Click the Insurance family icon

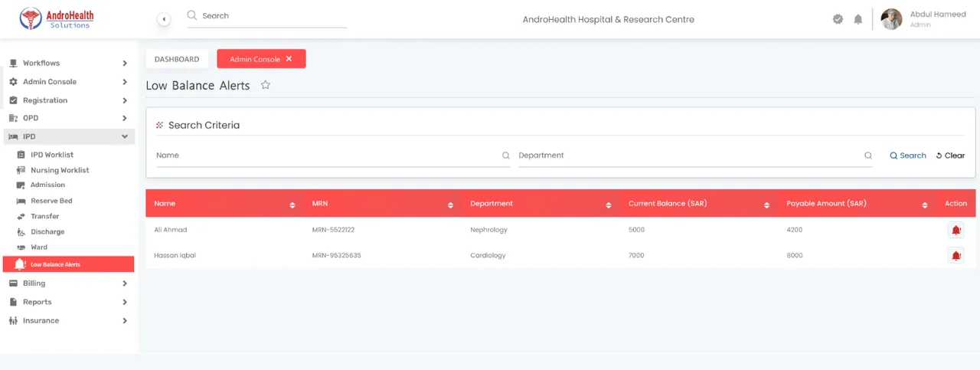[13, 320]
